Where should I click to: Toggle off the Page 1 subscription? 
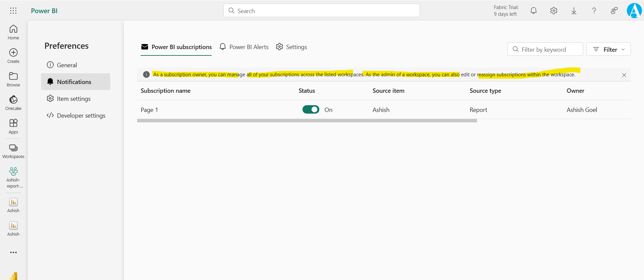point(311,110)
